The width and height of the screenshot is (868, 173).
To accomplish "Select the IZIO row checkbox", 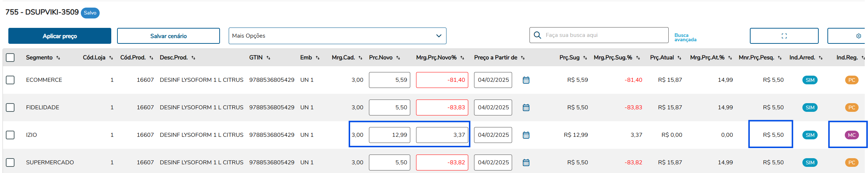I will pos(10,135).
